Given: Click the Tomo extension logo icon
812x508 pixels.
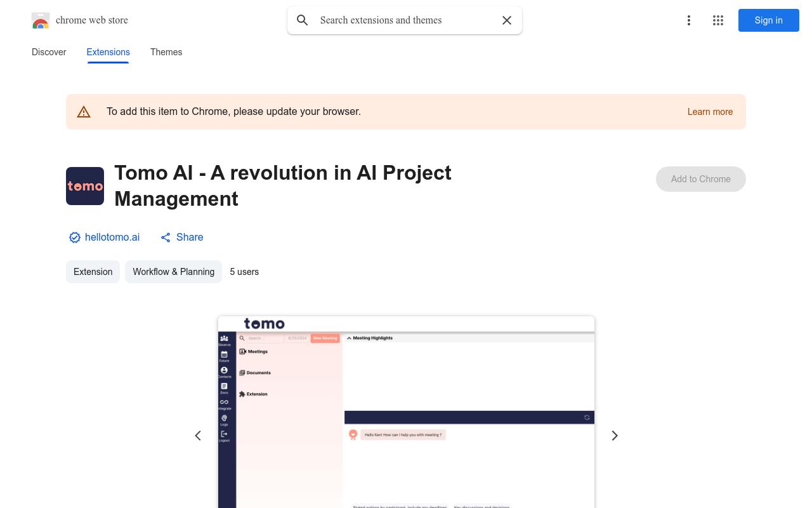Looking at the screenshot, I should click(x=85, y=186).
